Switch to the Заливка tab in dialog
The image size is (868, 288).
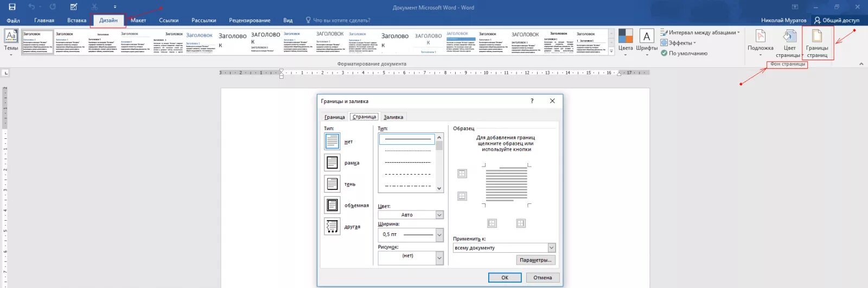point(393,117)
